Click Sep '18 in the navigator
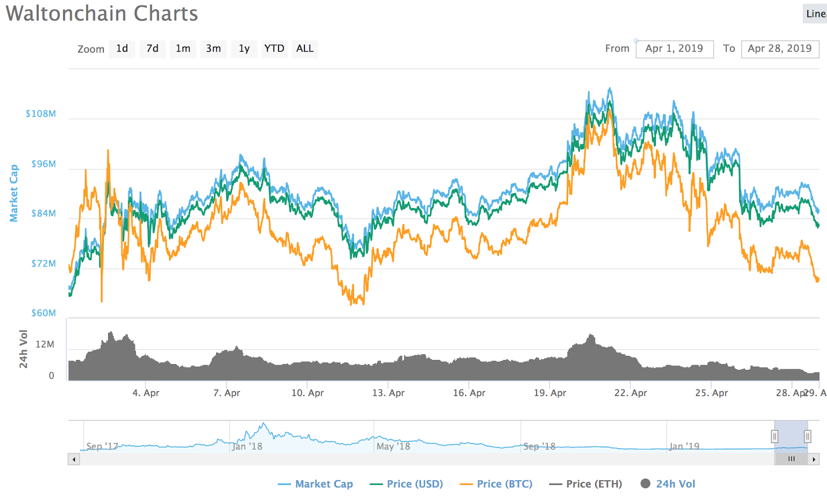Image resolution: width=827 pixels, height=504 pixels. tap(540, 447)
